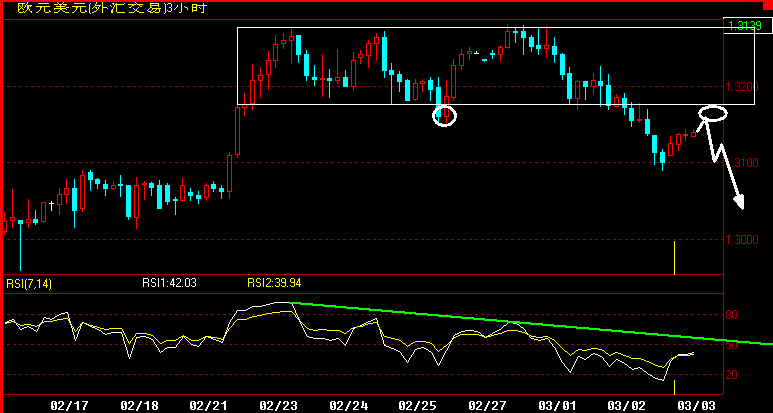The height and width of the screenshot is (413, 773).
Task: Select the current price label 1.3139
Action: pos(746,26)
